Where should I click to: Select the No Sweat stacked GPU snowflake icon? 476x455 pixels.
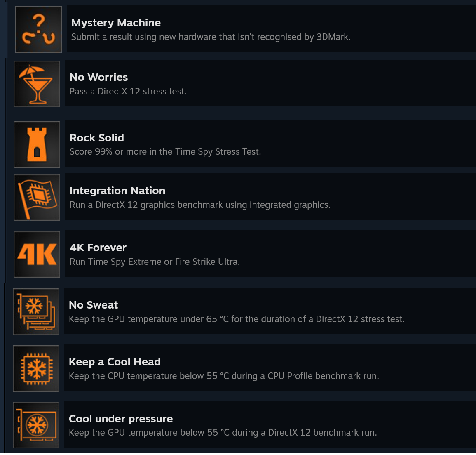(x=36, y=311)
